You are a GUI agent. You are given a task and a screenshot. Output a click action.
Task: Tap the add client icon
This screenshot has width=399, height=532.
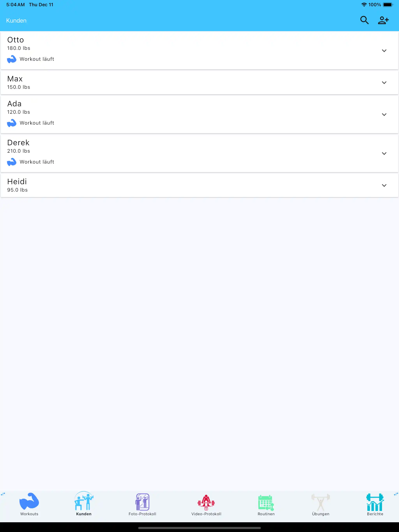[x=383, y=20]
